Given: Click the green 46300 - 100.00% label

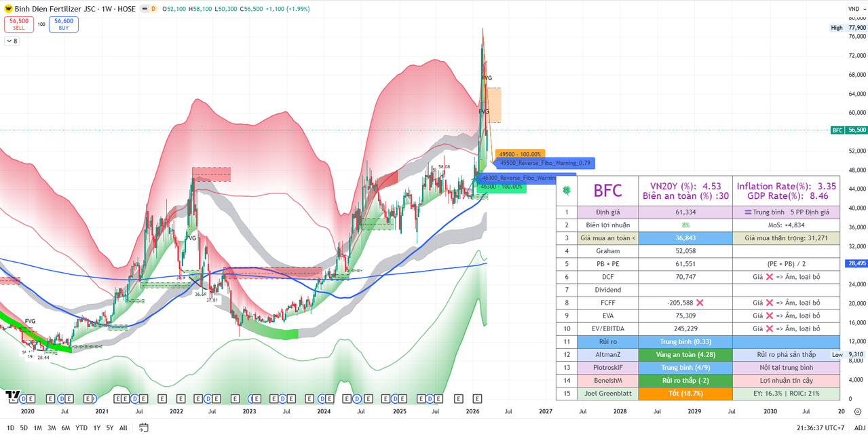Looking at the screenshot, I should pyautogui.click(x=502, y=187).
